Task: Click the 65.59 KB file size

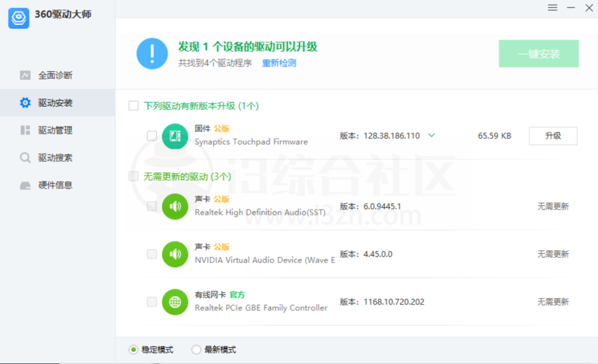Action: coord(494,136)
